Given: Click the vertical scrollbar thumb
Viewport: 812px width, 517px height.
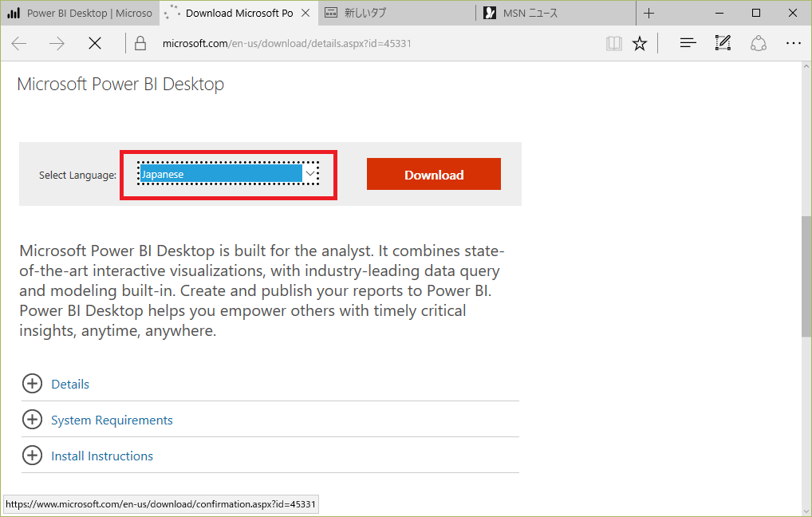Looking at the screenshot, I should pyautogui.click(x=806, y=276).
